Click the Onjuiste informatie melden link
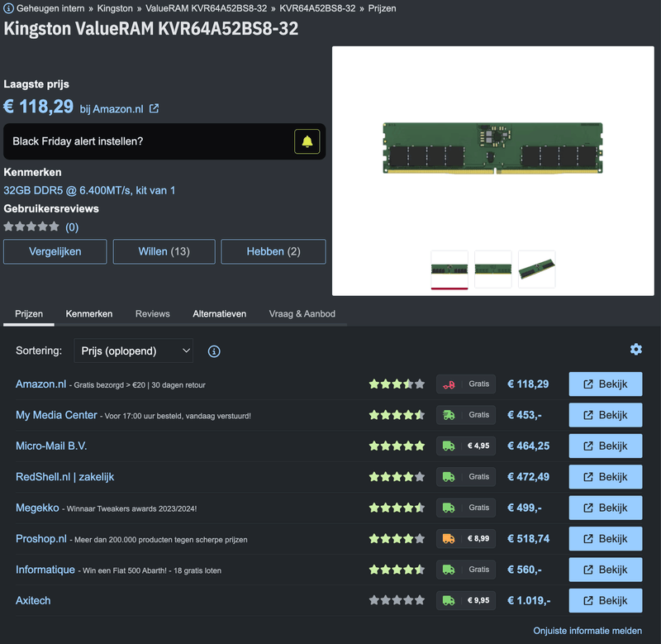This screenshot has height=644, width=661. (x=587, y=630)
